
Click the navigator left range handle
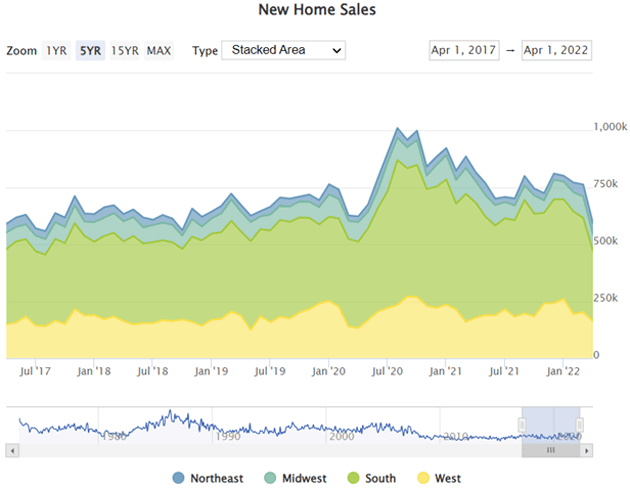pyautogui.click(x=522, y=425)
